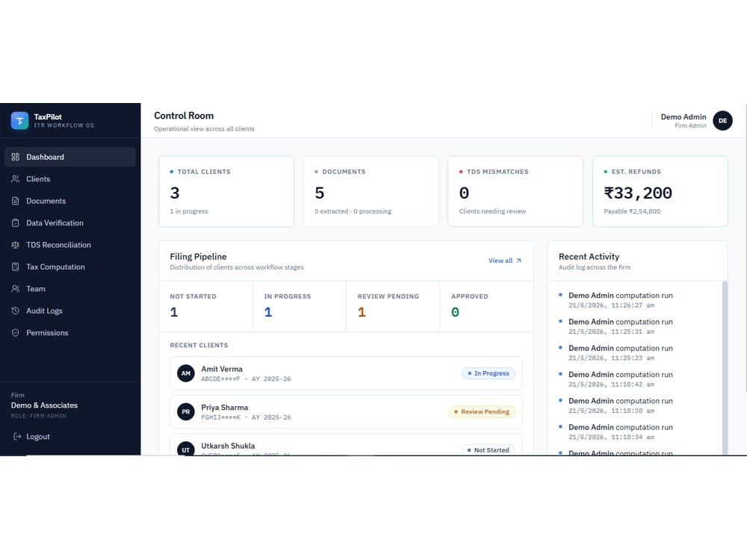Click the PR avatar for Priya Sharma
This screenshot has height=560, width=747.
[186, 411]
